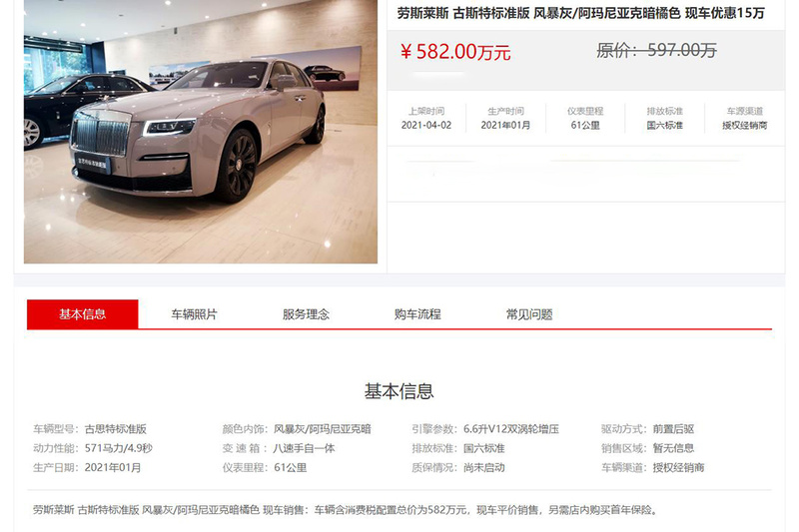The width and height of the screenshot is (799, 532).
Task: Open the 购车流程 tab
Action: pos(417,314)
